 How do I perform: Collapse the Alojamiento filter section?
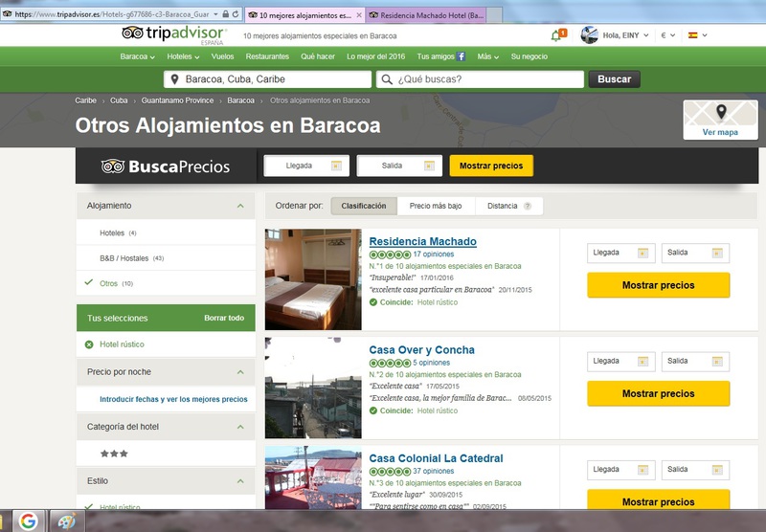coord(240,206)
